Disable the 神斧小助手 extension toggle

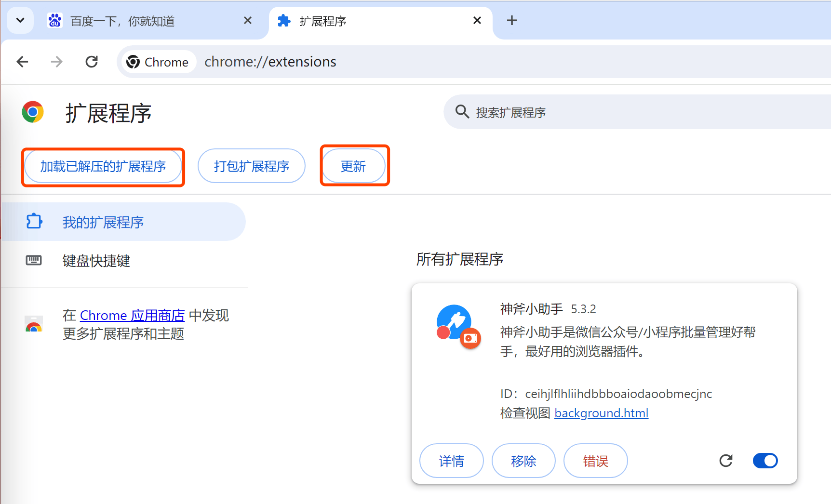tap(765, 461)
